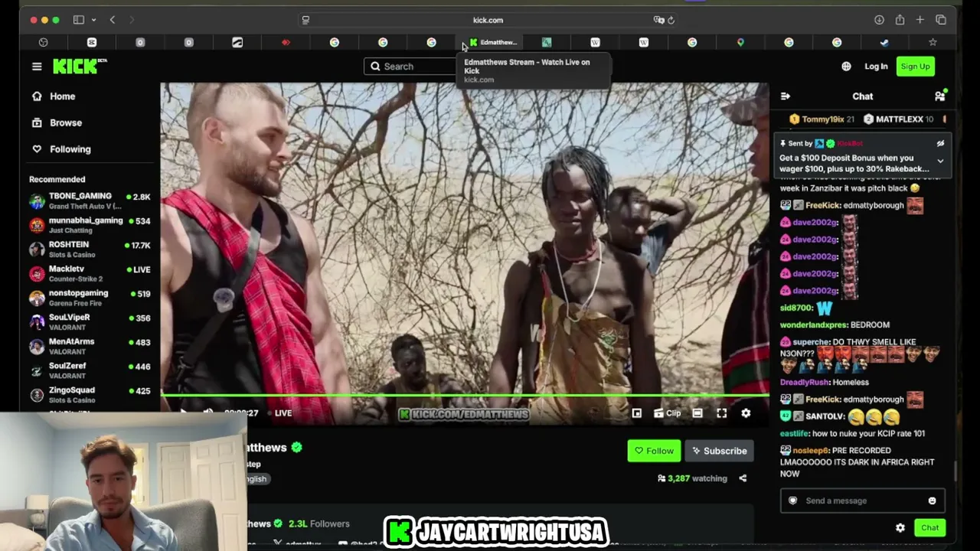This screenshot has width=980, height=551.
Task: Switch to the Edmatthews tab
Action: (494, 42)
